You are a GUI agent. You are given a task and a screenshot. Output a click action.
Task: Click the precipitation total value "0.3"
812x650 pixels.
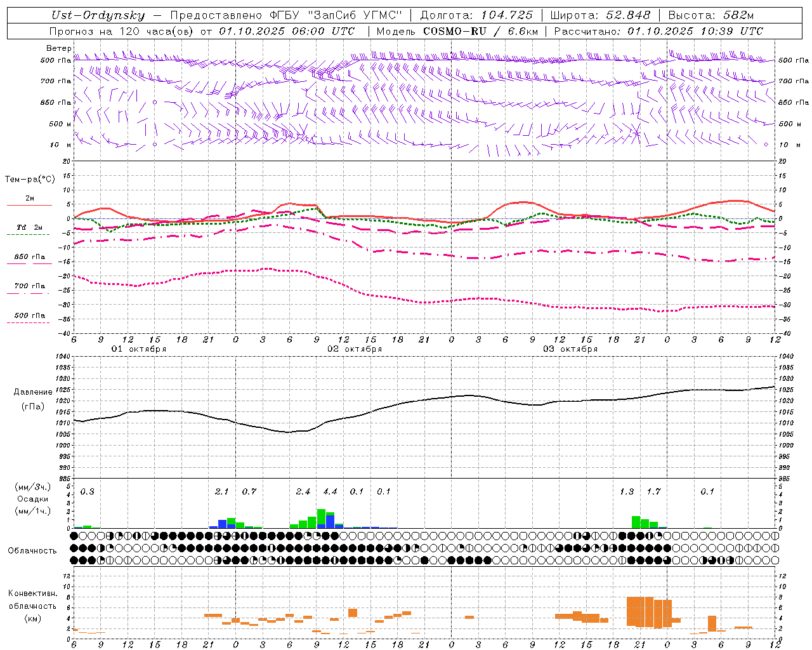[x=88, y=492]
